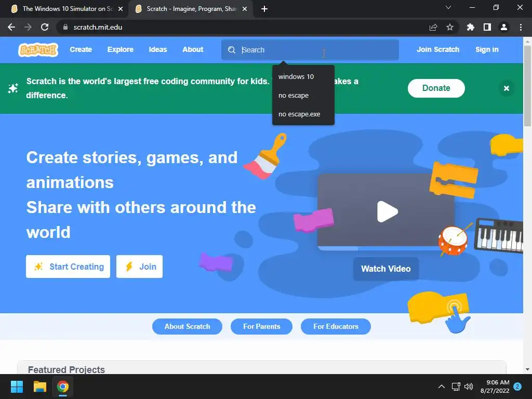Open tab search chevron in title bar
Screen dimensions: 532x399
coord(448,7)
